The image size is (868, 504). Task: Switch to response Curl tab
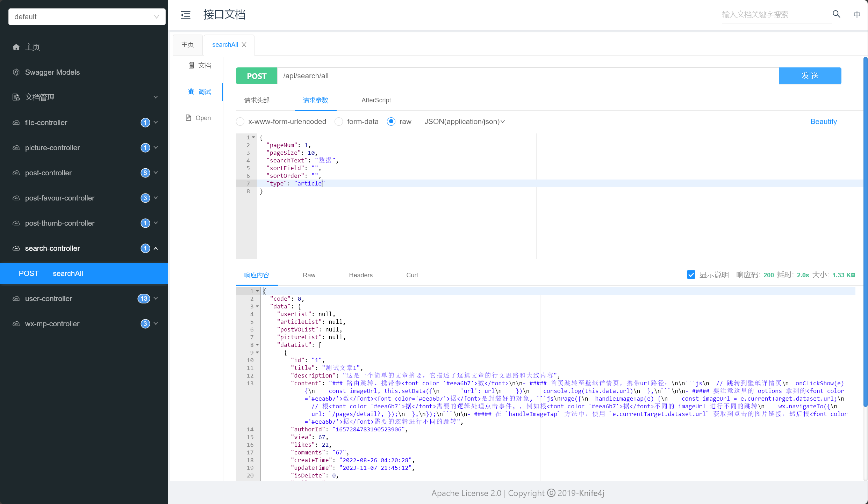(412, 275)
